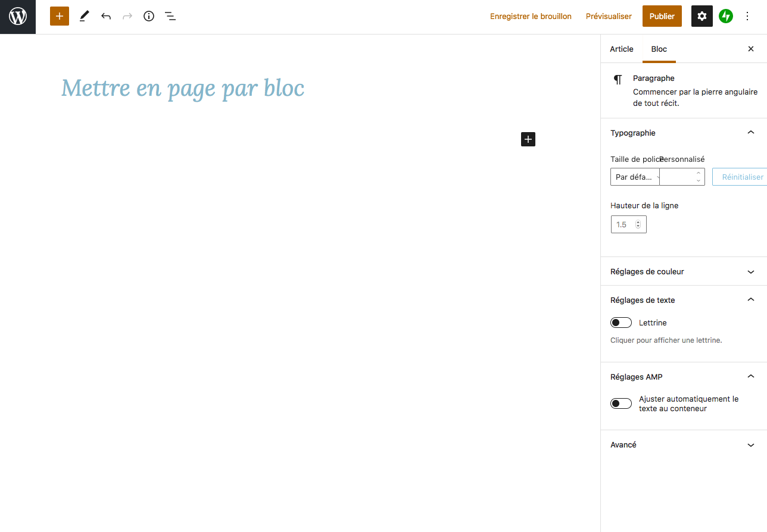Click Enregistrer le brouillon
Screen dimensions: 767x532
(531, 16)
